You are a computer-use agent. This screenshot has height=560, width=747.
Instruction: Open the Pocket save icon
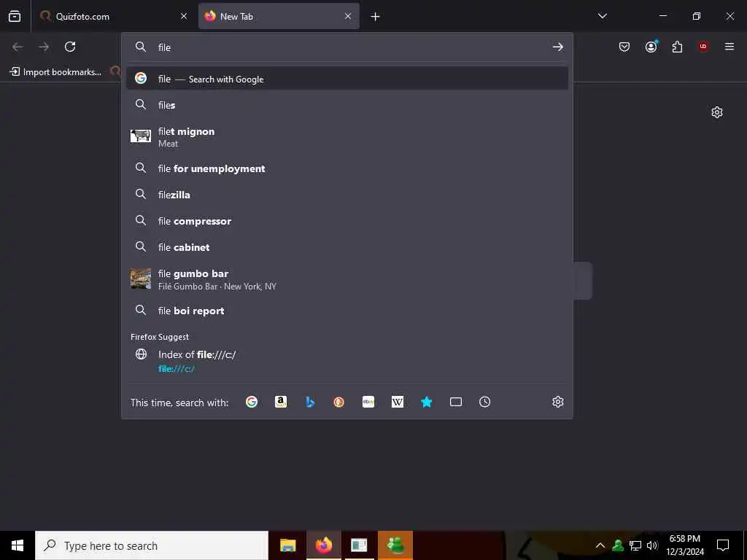[x=624, y=47]
